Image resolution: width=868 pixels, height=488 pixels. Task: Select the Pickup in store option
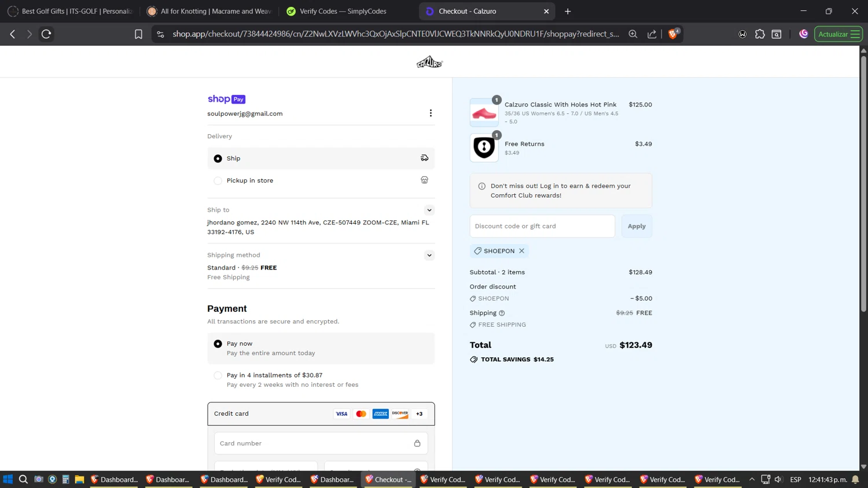coord(321,180)
